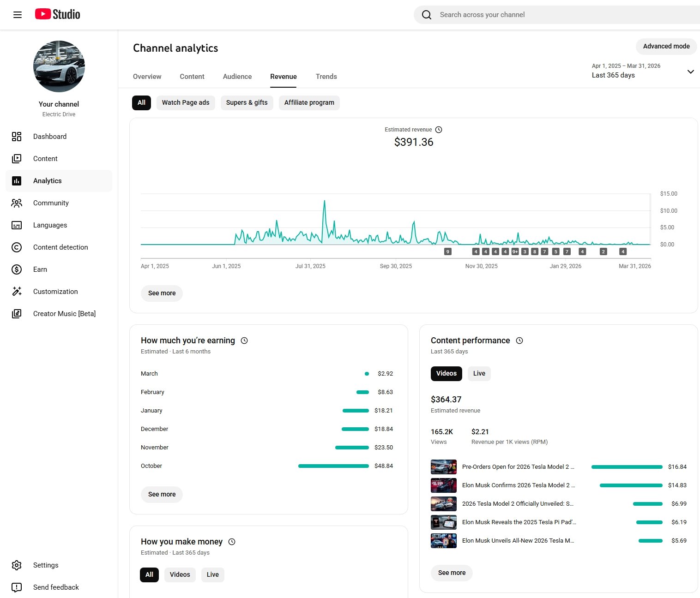The width and height of the screenshot is (700, 598).
Task: Expand See more in Content performance
Action: pos(452,573)
